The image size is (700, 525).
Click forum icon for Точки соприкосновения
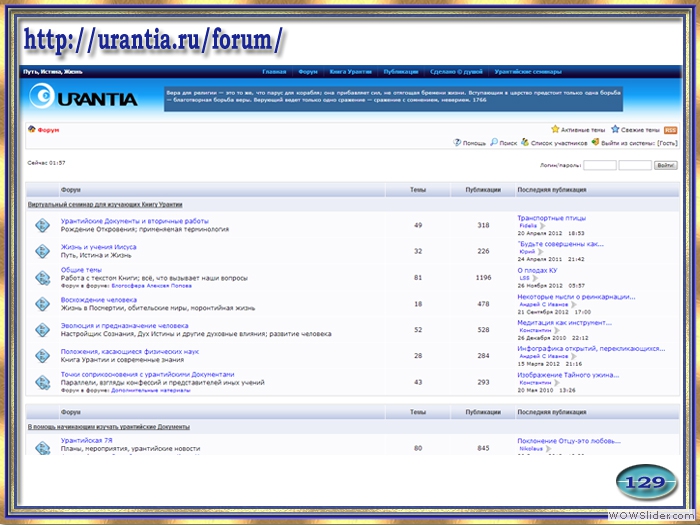click(x=42, y=382)
